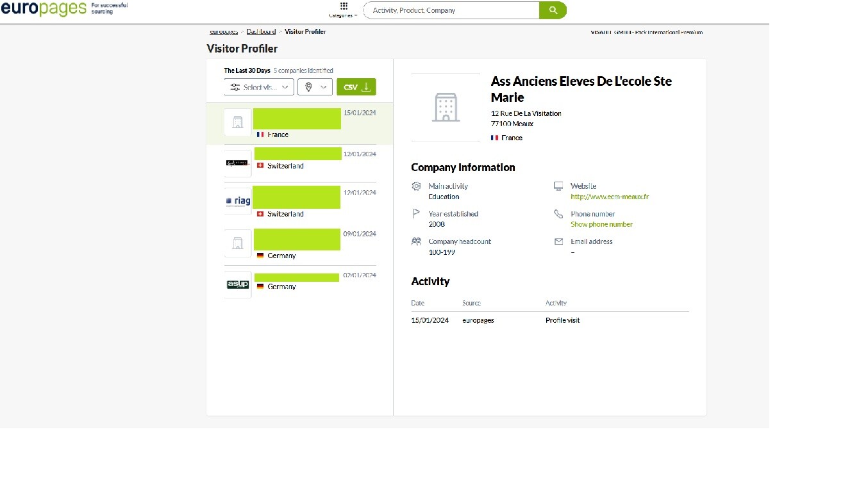Open the Categories grid icon
This screenshot has height=488, width=868.
pos(344,6)
